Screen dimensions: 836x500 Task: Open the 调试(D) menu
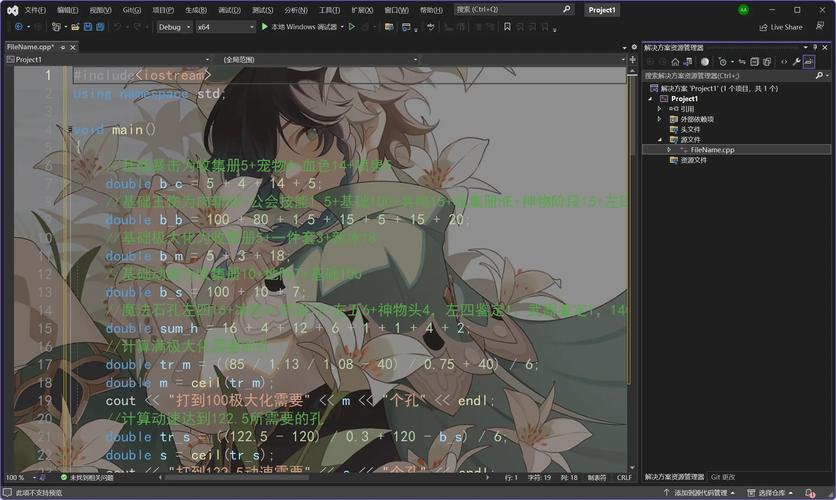[x=229, y=10]
